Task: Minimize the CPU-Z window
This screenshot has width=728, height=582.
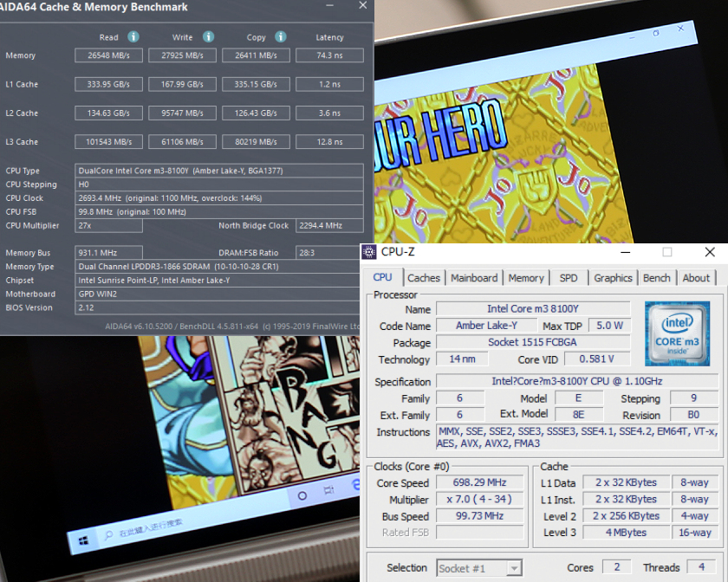Action: [626, 252]
